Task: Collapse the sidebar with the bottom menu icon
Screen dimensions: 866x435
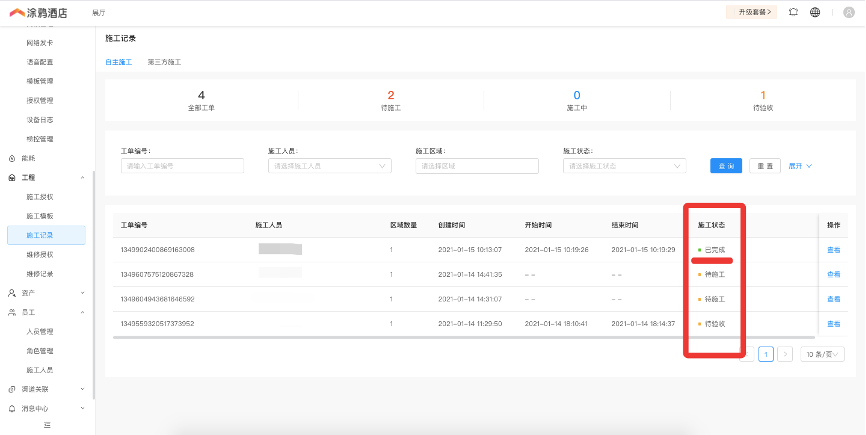Action: pos(47,425)
